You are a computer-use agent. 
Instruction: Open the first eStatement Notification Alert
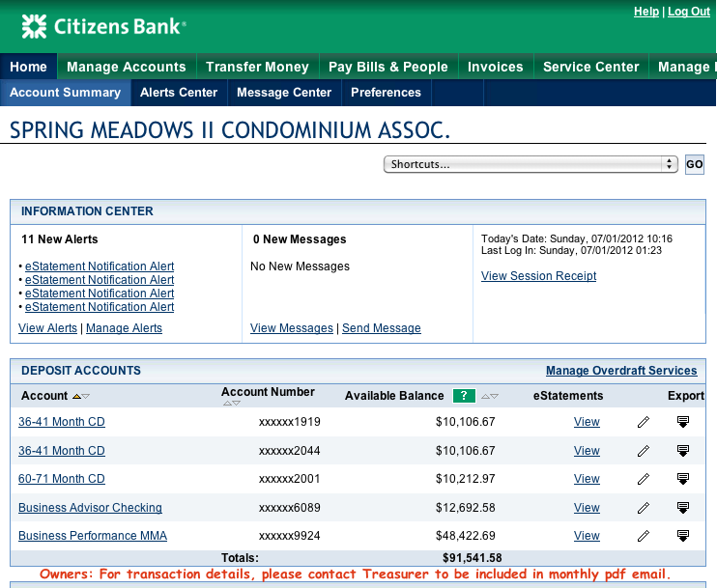click(100, 266)
